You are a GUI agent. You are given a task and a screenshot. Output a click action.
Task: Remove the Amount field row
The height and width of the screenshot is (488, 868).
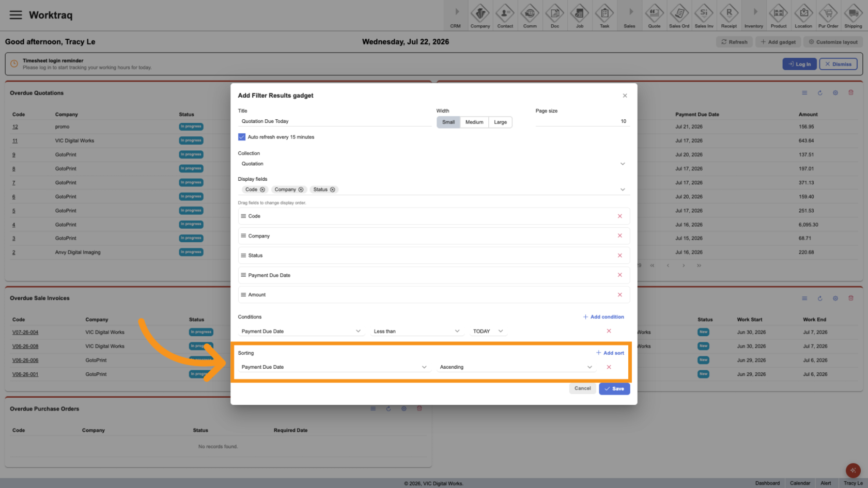pyautogui.click(x=619, y=294)
